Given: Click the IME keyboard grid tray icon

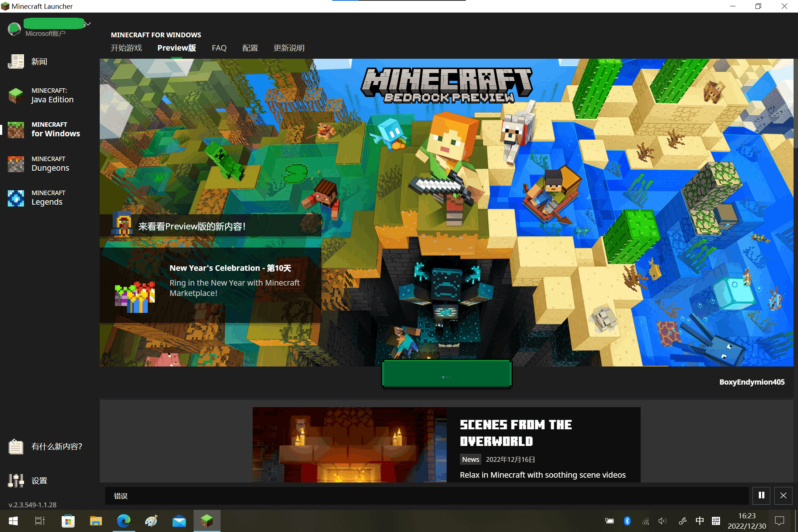Looking at the screenshot, I should tap(716, 521).
